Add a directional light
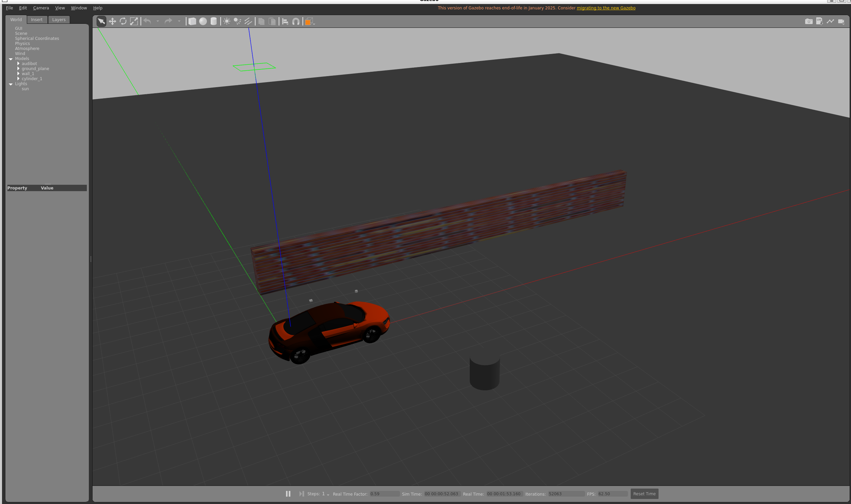Viewport: 851px width, 504px height. 248,21
